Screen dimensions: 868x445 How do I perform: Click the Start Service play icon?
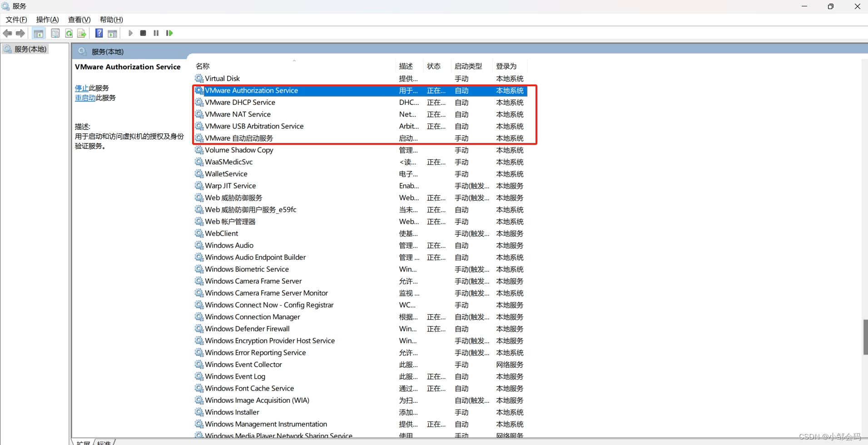pyautogui.click(x=130, y=33)
